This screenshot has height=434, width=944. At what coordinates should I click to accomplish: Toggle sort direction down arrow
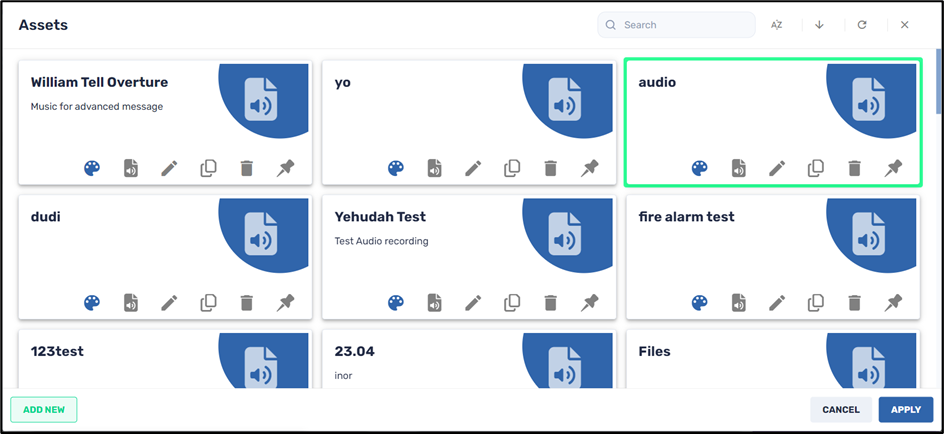click(819, 25)
